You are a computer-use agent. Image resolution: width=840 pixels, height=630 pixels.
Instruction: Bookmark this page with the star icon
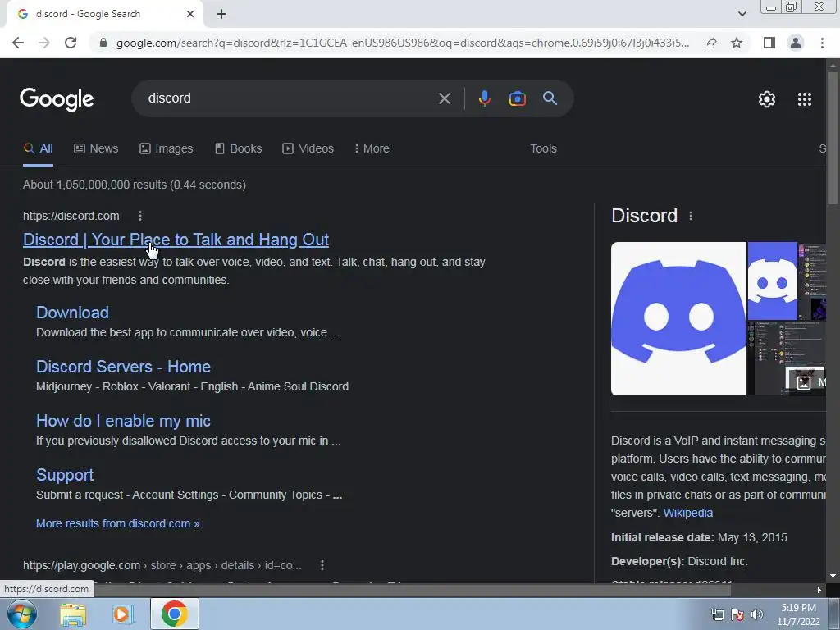(737, 43)
